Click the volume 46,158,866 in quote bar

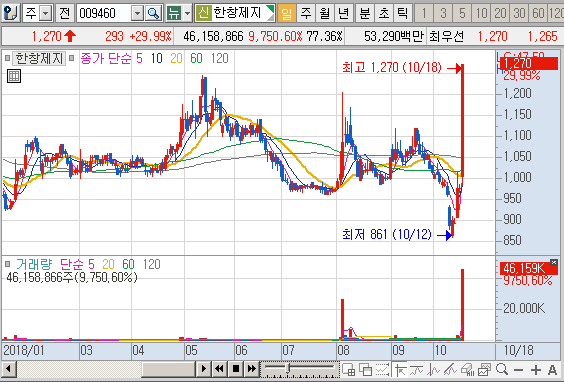[x=213, y=36]
